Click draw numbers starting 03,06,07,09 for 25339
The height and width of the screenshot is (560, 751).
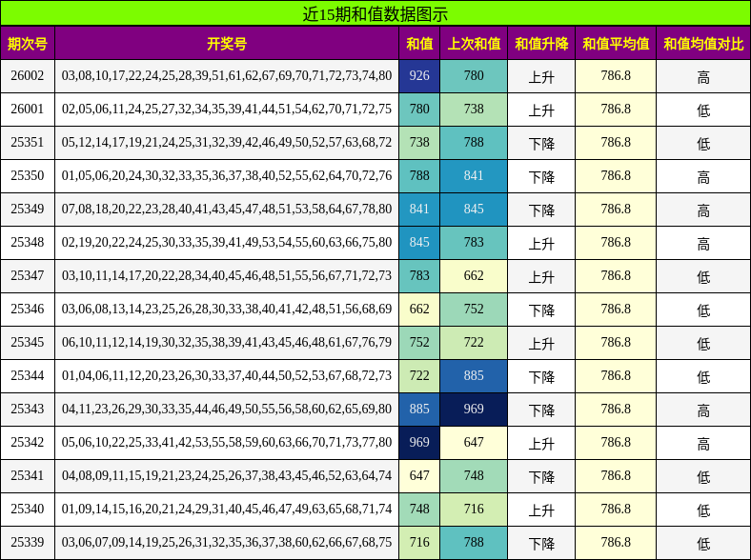point(227,542)
